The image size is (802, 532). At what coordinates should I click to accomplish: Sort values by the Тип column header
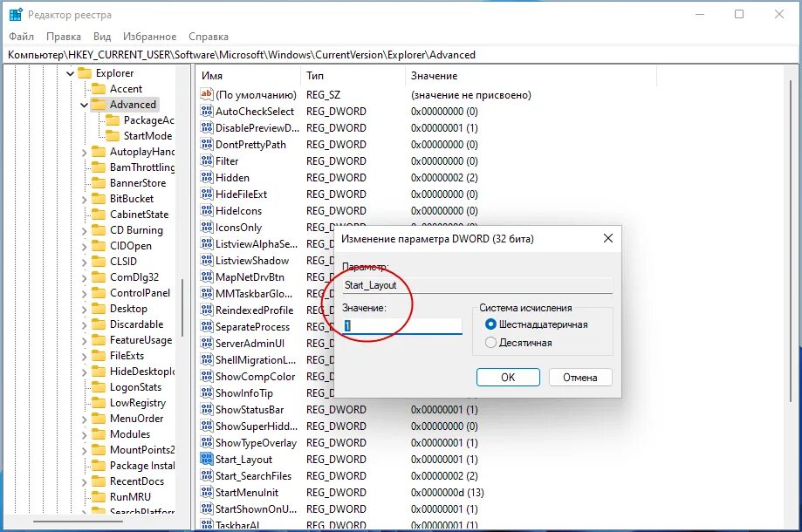point(353,76)
